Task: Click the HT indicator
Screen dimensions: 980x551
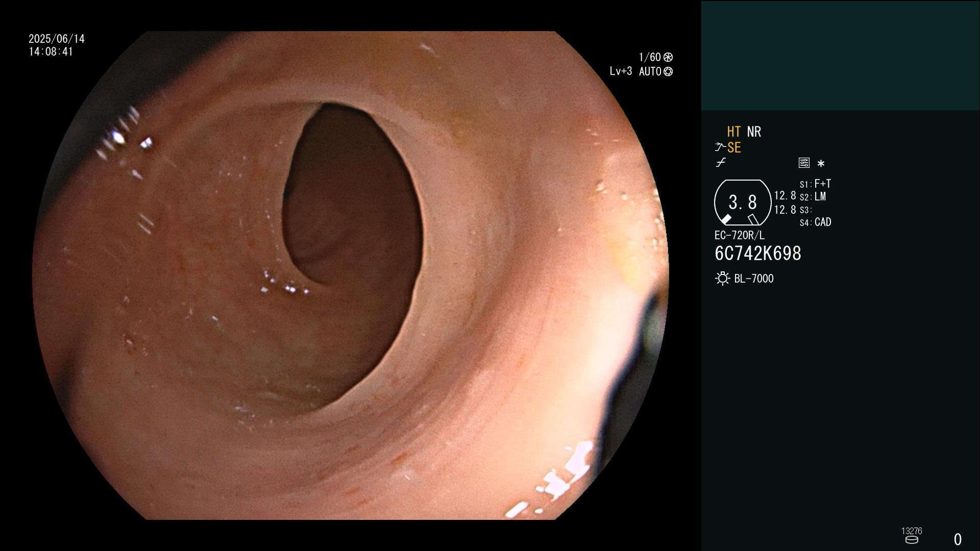Action: [733, 132]
